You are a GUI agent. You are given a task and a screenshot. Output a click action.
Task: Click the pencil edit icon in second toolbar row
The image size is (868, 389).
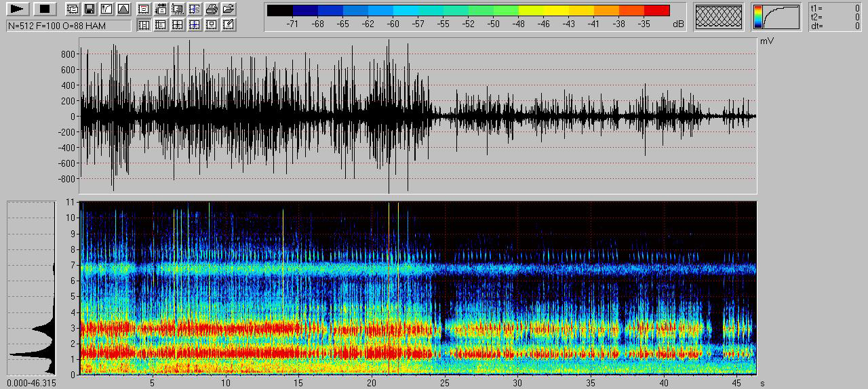pos(229,25)
